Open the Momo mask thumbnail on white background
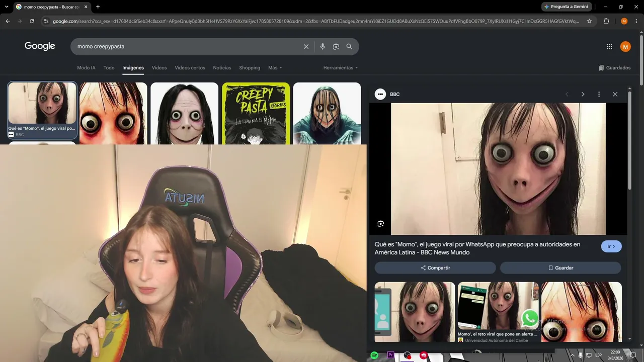Viewport: 644px width, 362px height. tap(184, 113)
